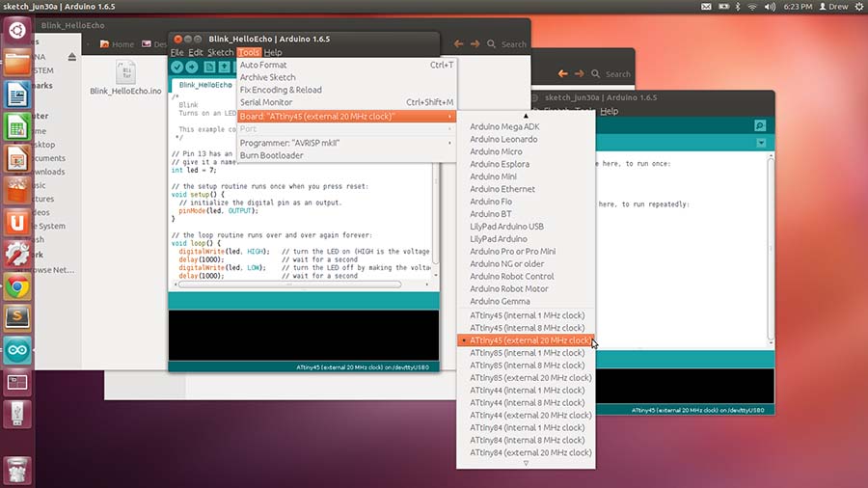Open Help menu in Blink_HelloEcho window
Image resolution: width=868 pixels, height=488 pixels.
(x=273, y=52)
